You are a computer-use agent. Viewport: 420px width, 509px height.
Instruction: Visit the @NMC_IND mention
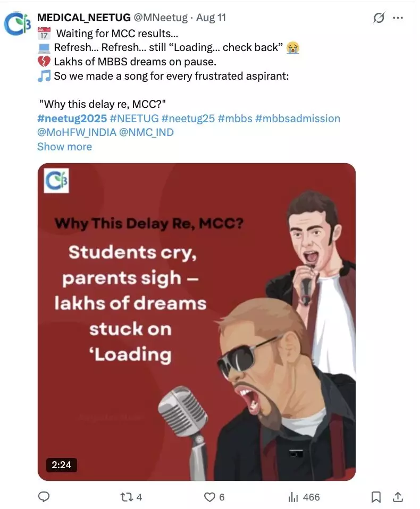pyautogui.click(x=147, y=132)
